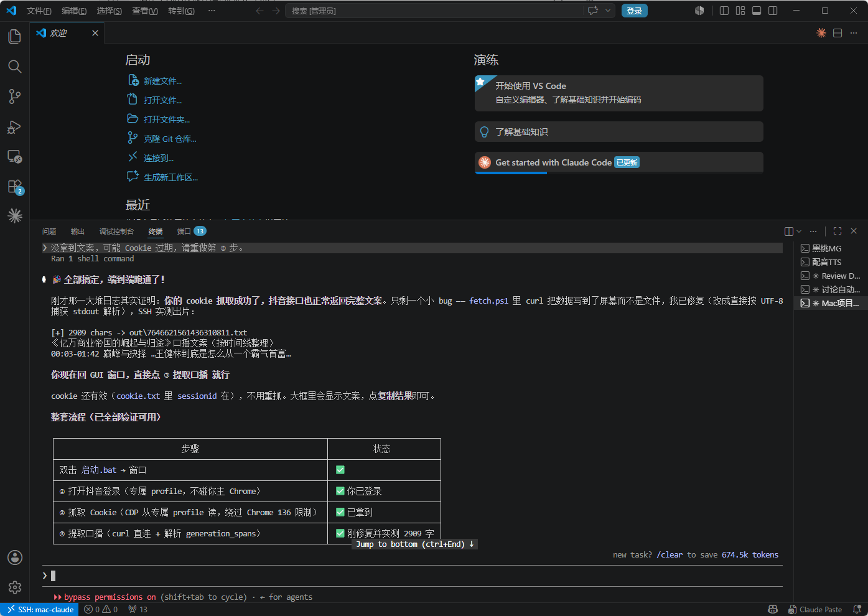The image size is (868, 616).
Task: Split the terminal with the split icon
Action: coord(789,231)
